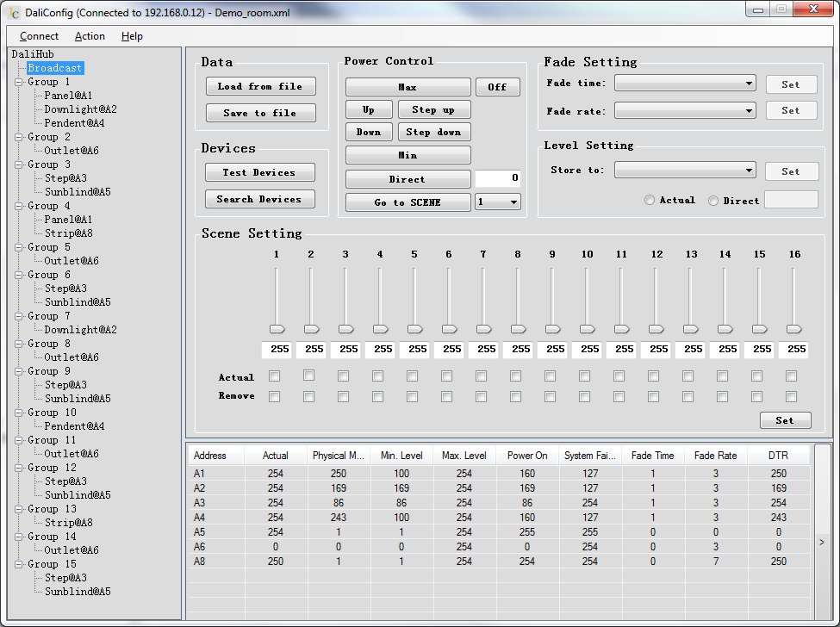Click the Down button in Power Control
This screenshot has width=840, height=627.
[369, 133]
